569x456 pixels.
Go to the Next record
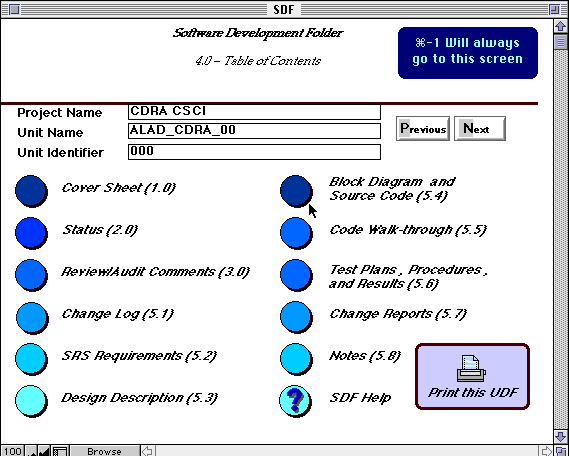point(480,128)
